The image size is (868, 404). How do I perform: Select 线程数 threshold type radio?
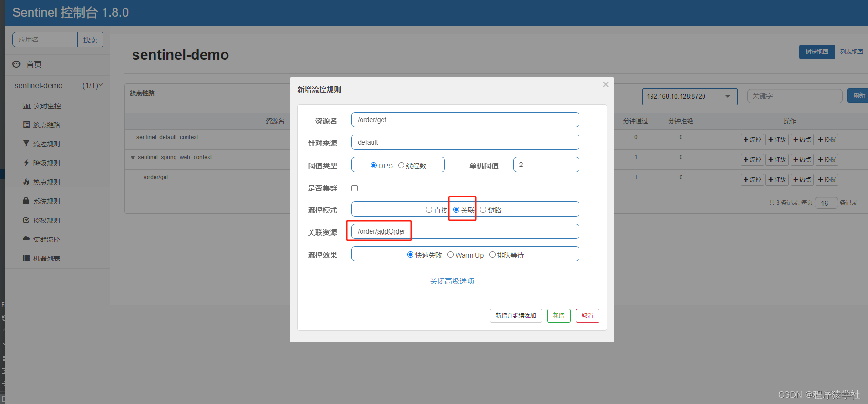[x=401, y=166]
